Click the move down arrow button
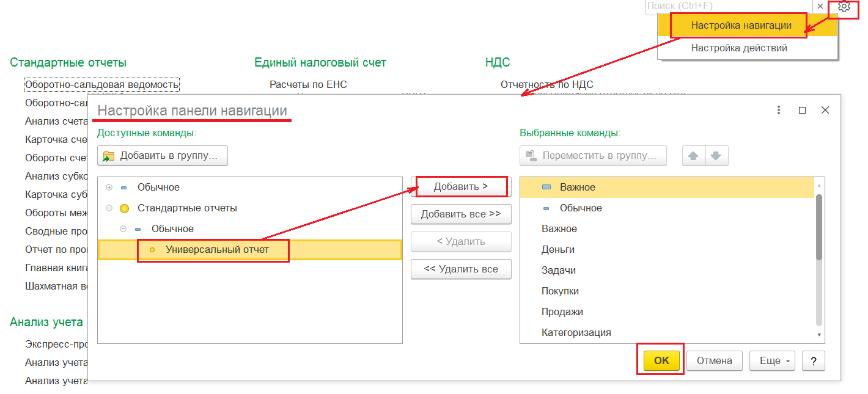Image resolution: width=868 pixels, height=394 pixels. pyautogui.click(x=716, y=156)
